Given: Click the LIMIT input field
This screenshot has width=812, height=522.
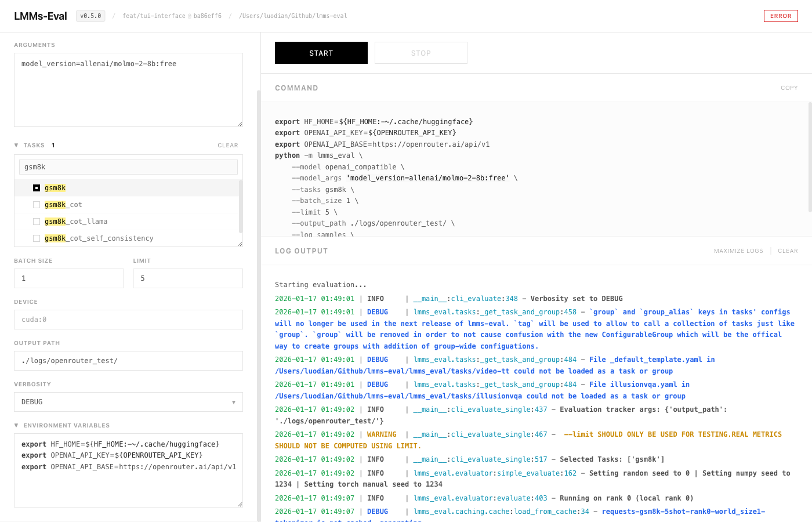Looking at the screenshot, I should [188, 278].
